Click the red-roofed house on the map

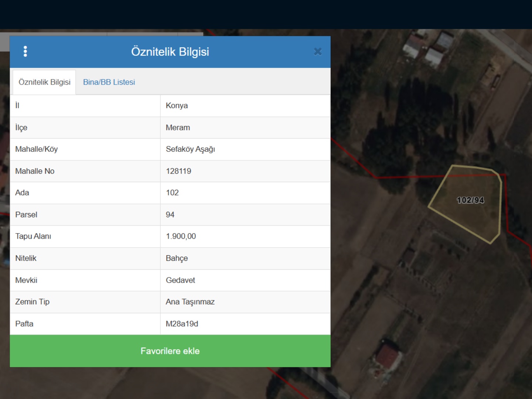click(x=387, y=355)
